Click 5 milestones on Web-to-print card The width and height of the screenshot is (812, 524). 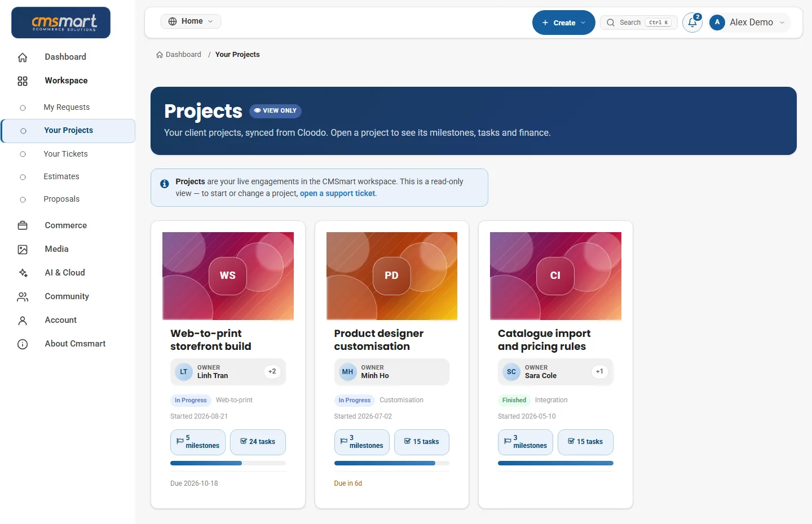[x=198, y=442]
